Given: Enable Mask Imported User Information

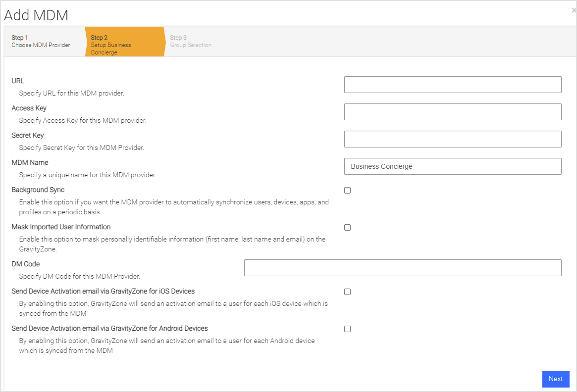Looking at the screenshot, I should [x=347, y=227].
